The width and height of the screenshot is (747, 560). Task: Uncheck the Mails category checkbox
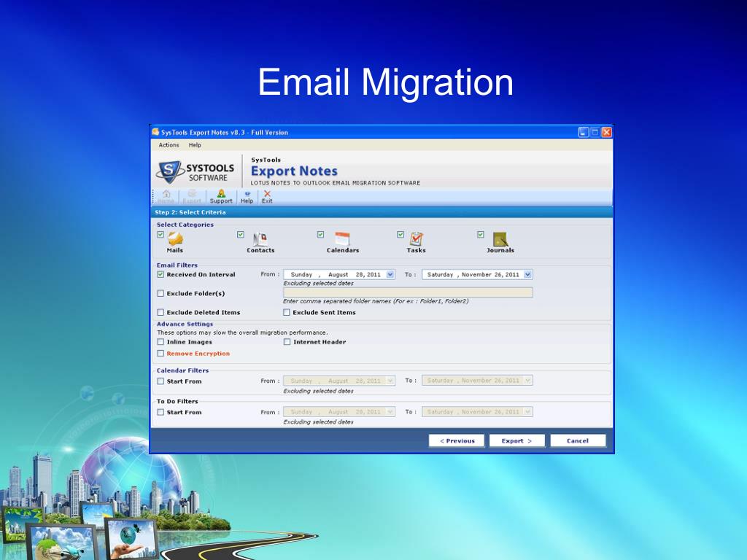[x=160, y=235]
